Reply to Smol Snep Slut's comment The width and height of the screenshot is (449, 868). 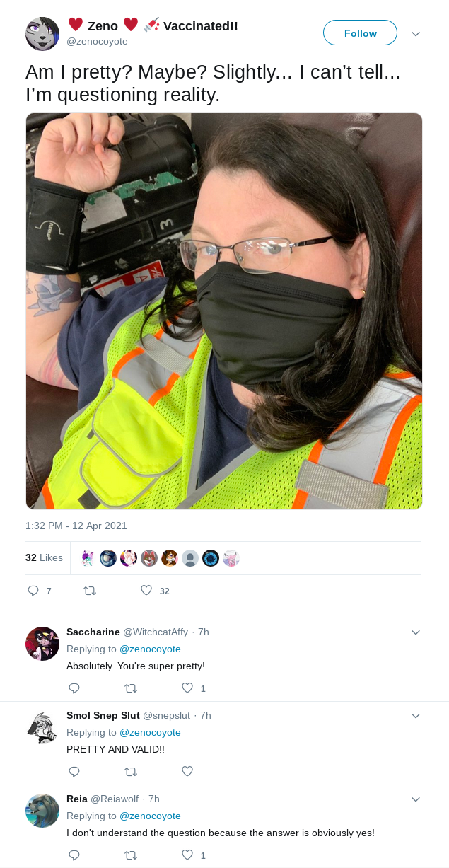click(74, 771)
